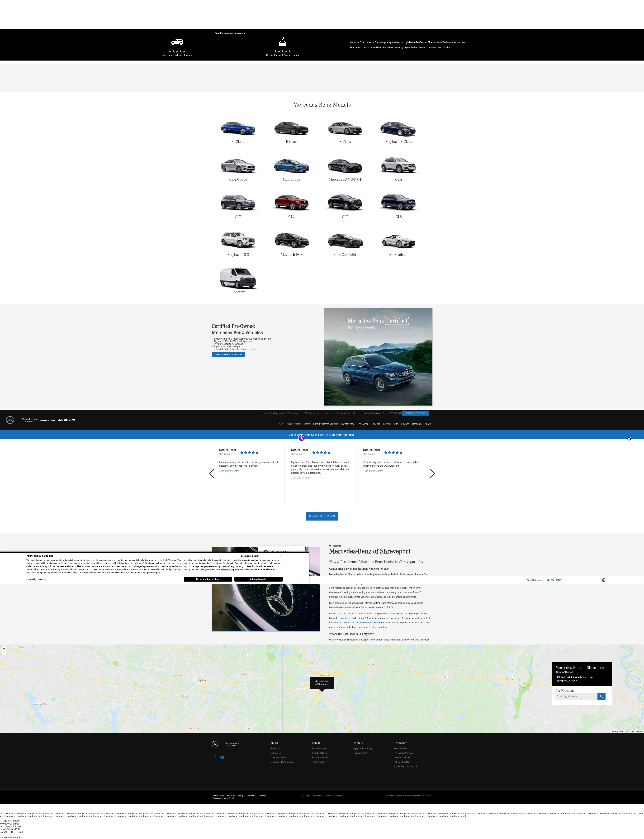The height and width of the screenshot is (839, 644).
Task: Open What's My Trade Worth footer link
Action: pos(405,767)
